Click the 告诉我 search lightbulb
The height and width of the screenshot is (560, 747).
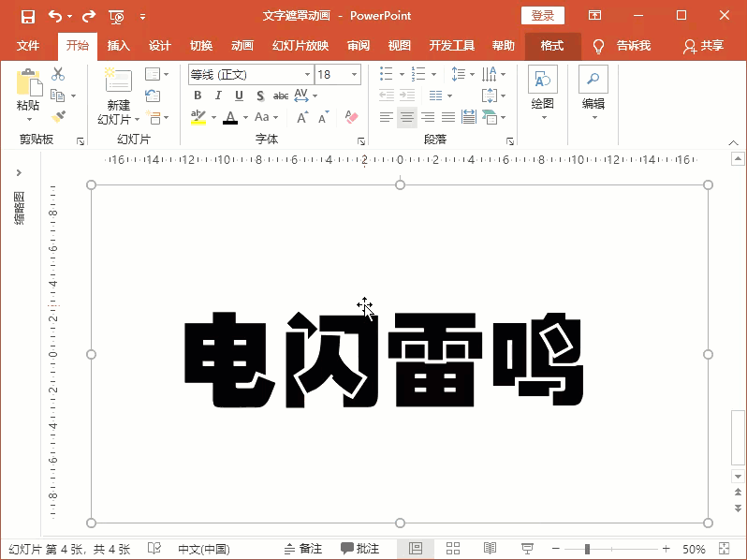pyautogui.click(x=598, y=46)
